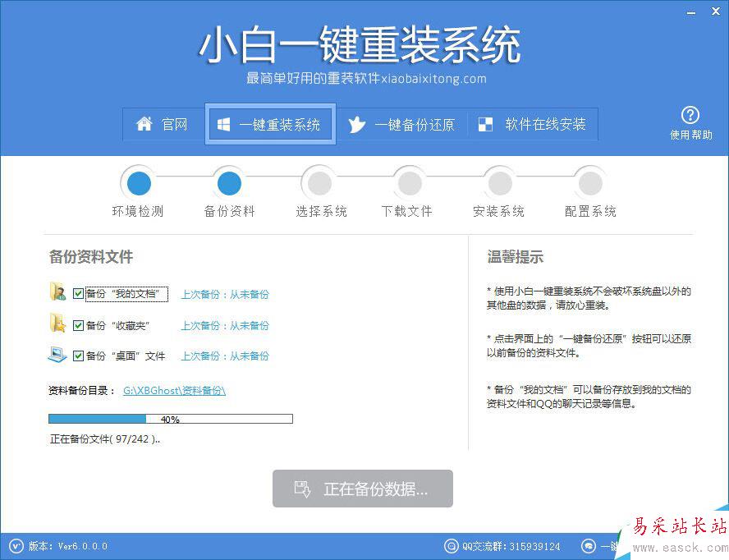
Task: Click the 备份资料文件 heading
Action: (91, 257)
